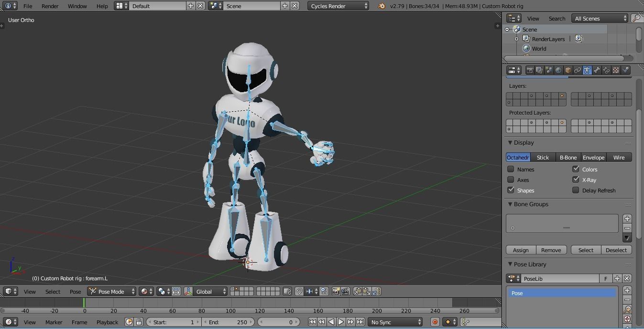
Task: Click the OpenGL render image icon
Action: pyautogui.click(x=336, y=291)
